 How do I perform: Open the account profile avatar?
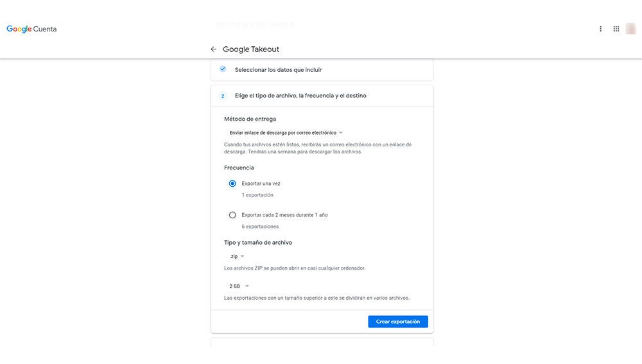pyautogui.click(x=630, y=29)
